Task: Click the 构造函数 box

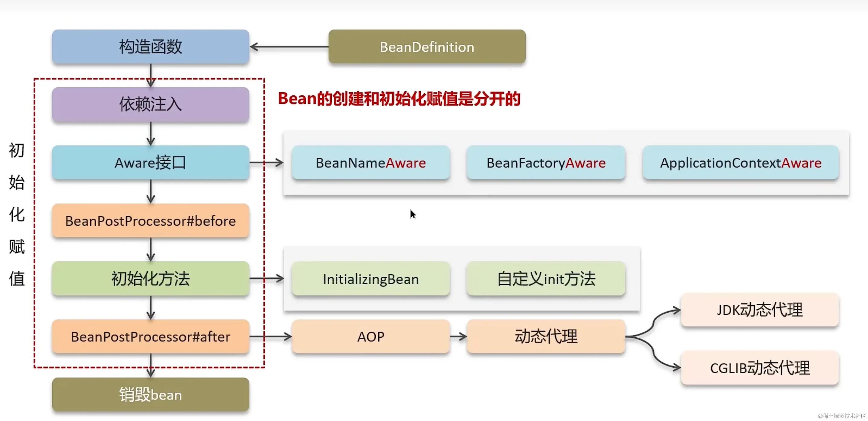Action: tap(150, 47)
